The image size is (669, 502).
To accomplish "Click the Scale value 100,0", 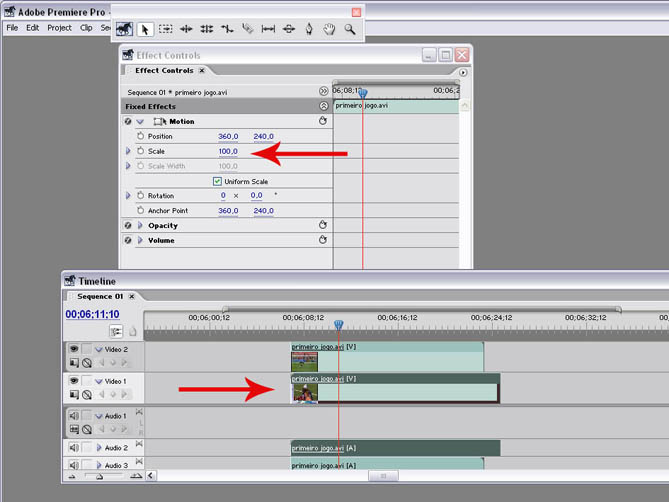I will [x=228, y=151].
